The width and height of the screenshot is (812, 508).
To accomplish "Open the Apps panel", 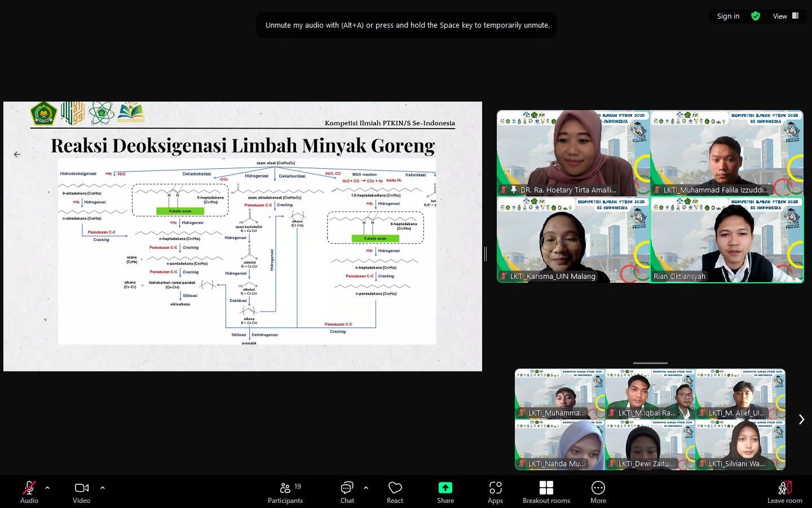I will [x=495, y=492].
